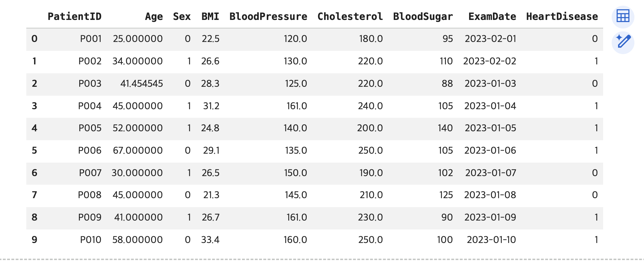Screen dimensions: 644x264
Task: Select the age value 41.454545
Action: tap(141, 84)
